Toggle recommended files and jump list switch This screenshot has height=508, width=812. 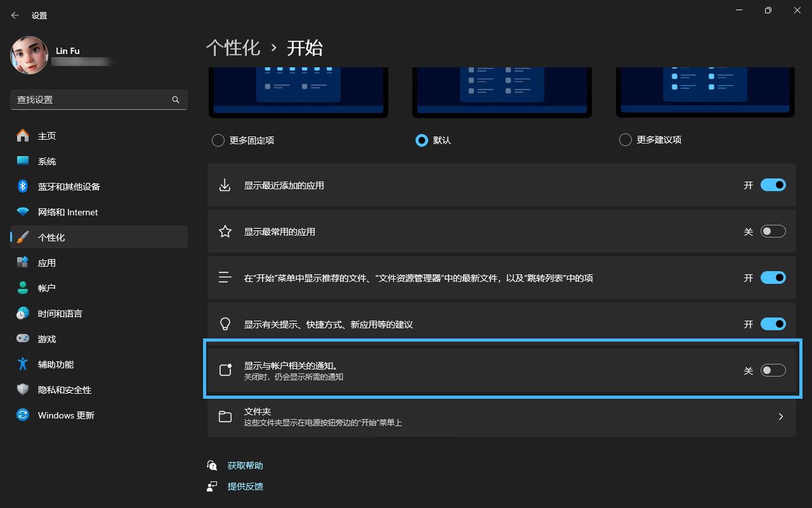click(773, 278)
